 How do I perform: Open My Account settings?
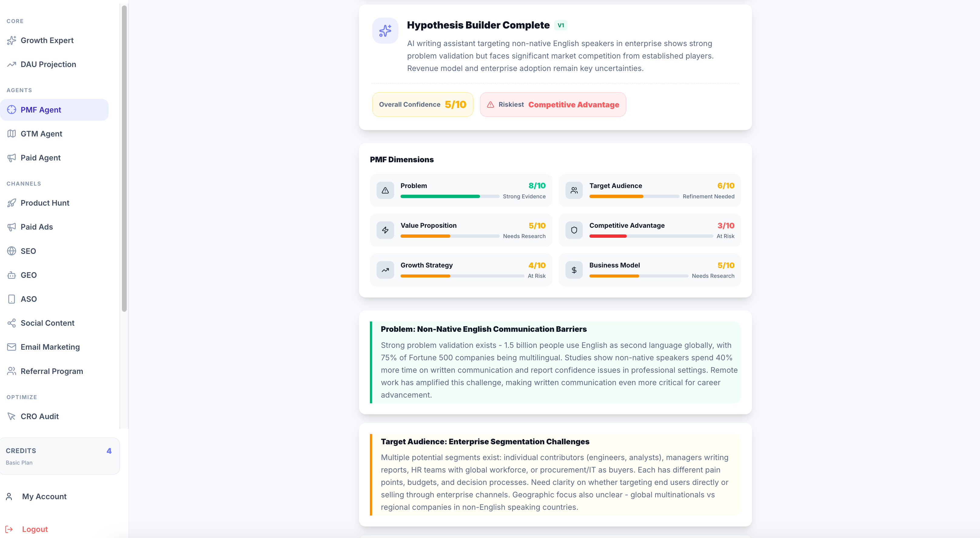click(x=44, y=496)
